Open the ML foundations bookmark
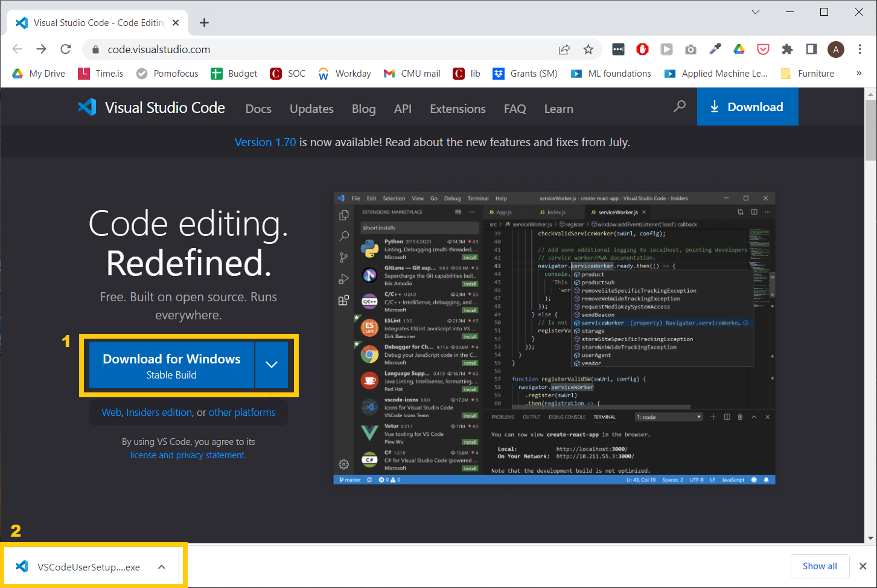This screenshot has height=588, width=877. coord(611,74)
